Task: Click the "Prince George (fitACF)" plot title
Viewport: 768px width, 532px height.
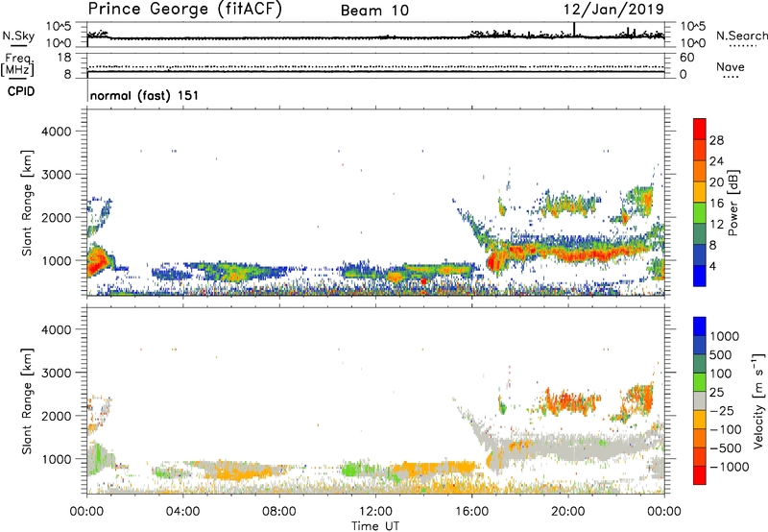Action: [185, 10]
